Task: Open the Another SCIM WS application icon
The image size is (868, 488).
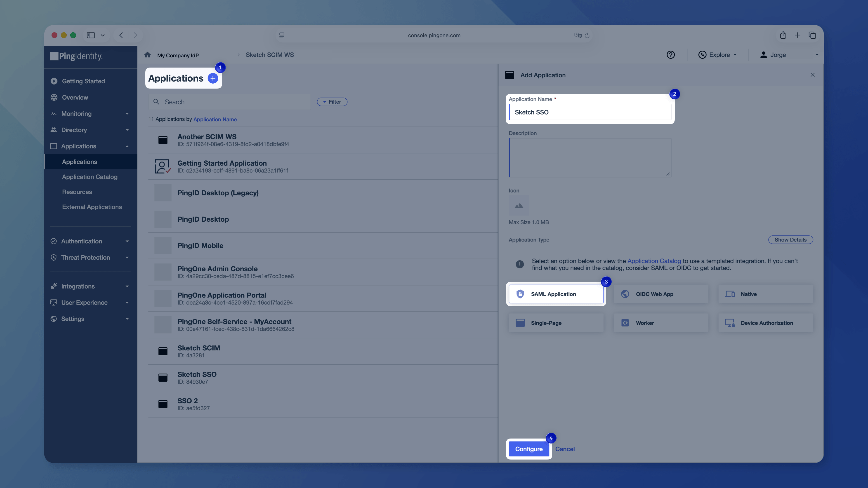Action: (x=163, y=140)
